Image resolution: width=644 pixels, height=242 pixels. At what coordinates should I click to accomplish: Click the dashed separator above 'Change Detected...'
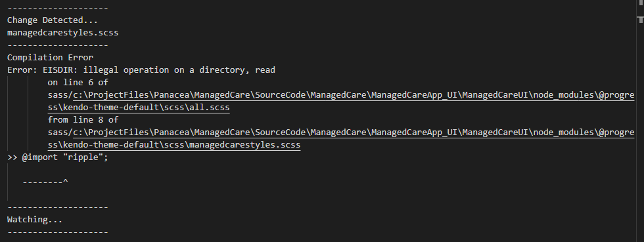click(x=58, y=8)
